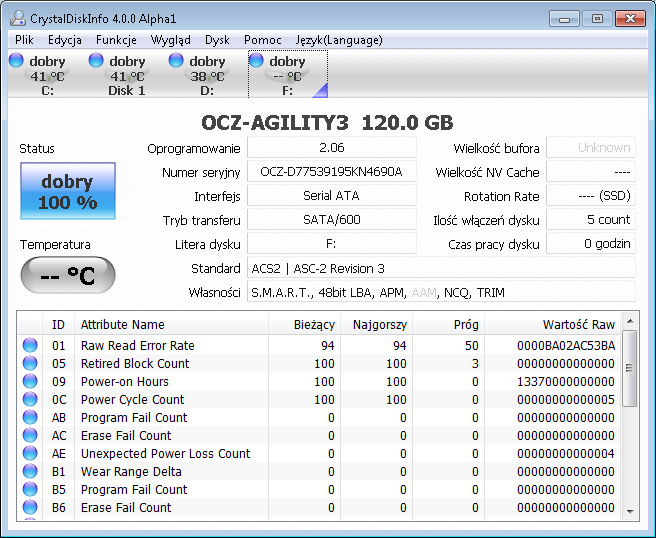Click the Rotation Rate field showing (SSD)

tap(591, 195)
